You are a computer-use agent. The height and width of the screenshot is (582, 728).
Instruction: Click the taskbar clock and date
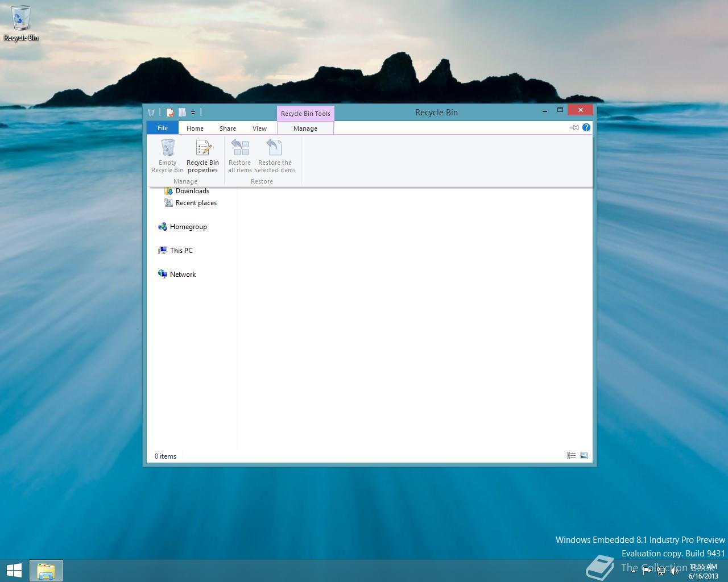pos(704,571)
